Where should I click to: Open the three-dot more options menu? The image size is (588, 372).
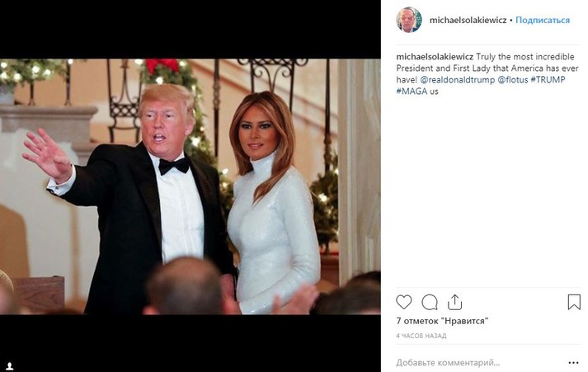(574, 362)
